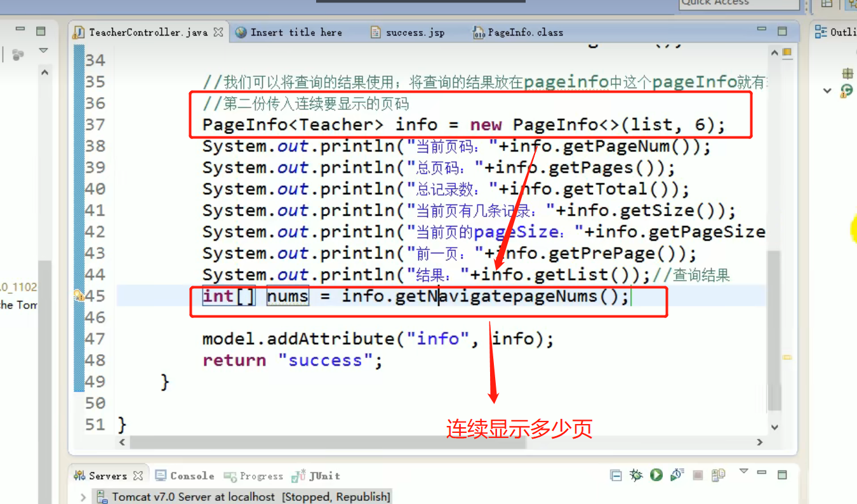
Task: Click the comment '//第二份传入连续要显示的页码'
Action: [306, 103]
